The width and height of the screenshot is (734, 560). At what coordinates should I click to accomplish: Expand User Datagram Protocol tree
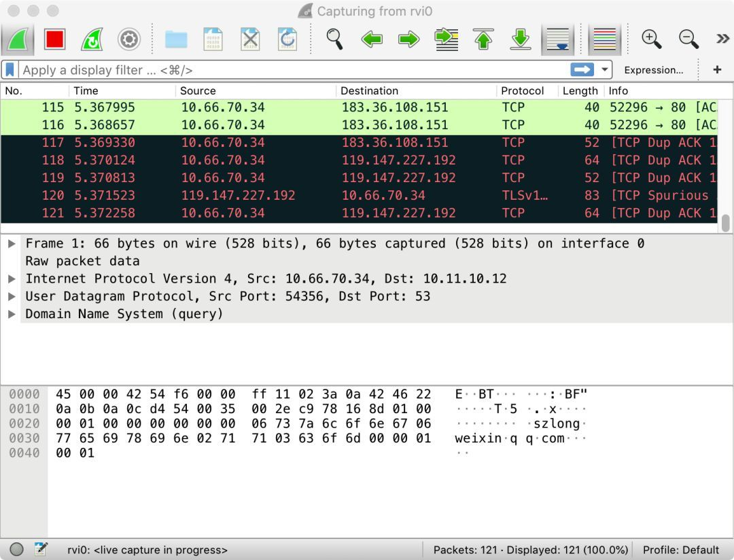(12, 296)
